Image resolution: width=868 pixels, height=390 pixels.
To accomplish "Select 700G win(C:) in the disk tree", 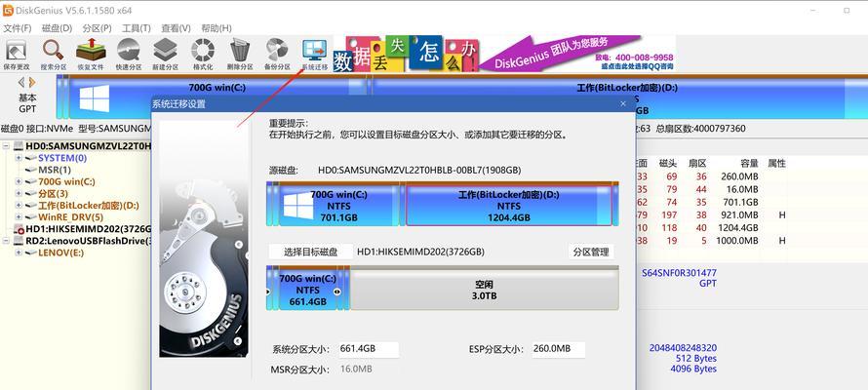I will click(66, 181).
